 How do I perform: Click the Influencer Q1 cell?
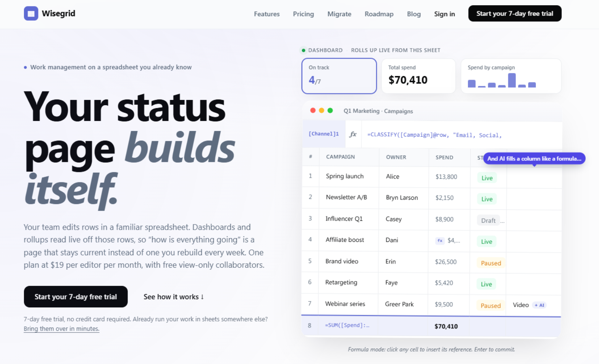349,219
